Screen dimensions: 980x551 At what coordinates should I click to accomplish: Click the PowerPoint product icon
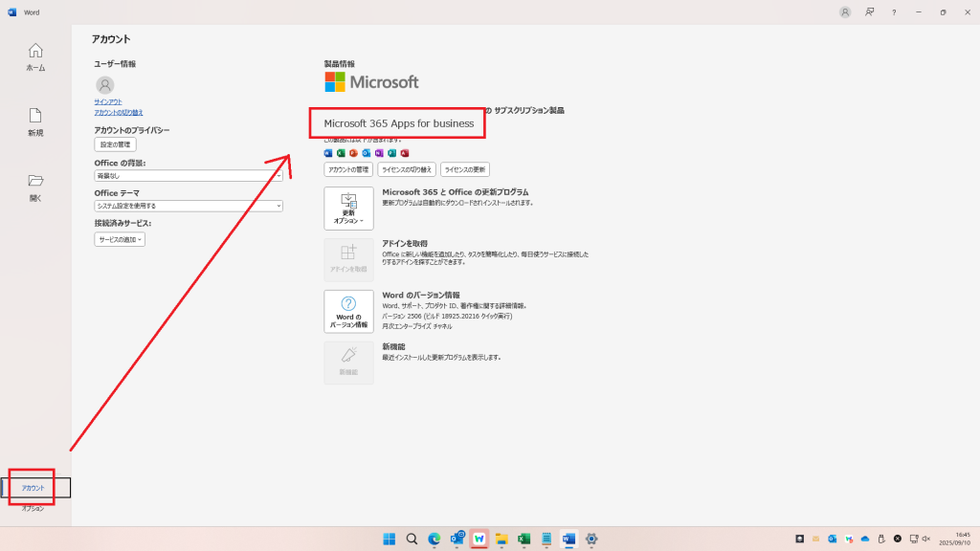pyautogui.click(x=353, y=153)
